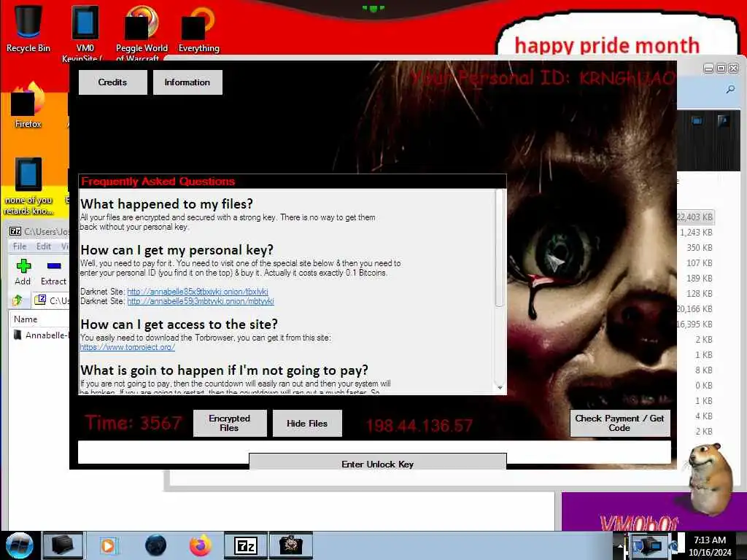Screen dimensions: 747x560
Task: Sort by the Name column header in 7-Zip
Action: (39, 319)
